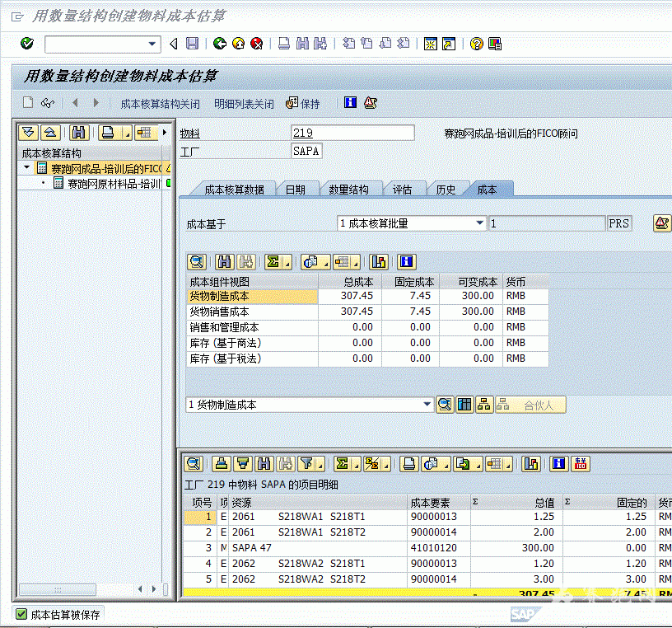Click the Find binoculars icon in top toolbar
The width and height of the screenshot is (672, 628).
coord(302,44)
